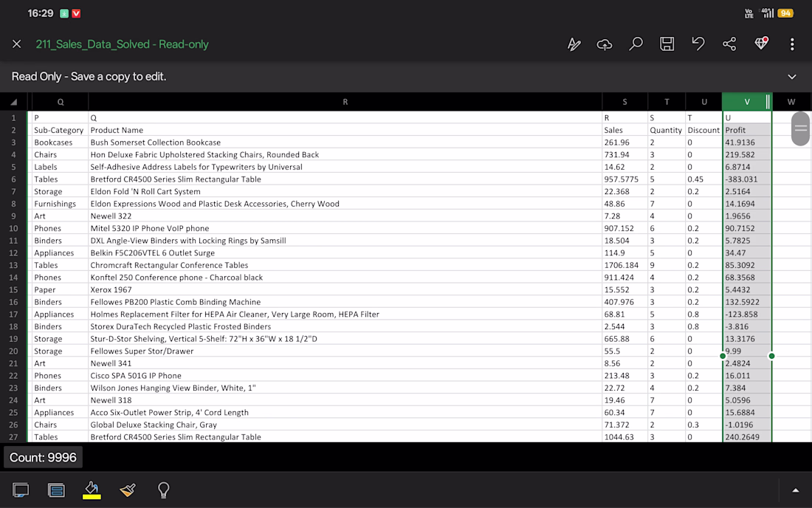Select row 27 header
This screenshot has height=508, width=812.
point(13,437)
